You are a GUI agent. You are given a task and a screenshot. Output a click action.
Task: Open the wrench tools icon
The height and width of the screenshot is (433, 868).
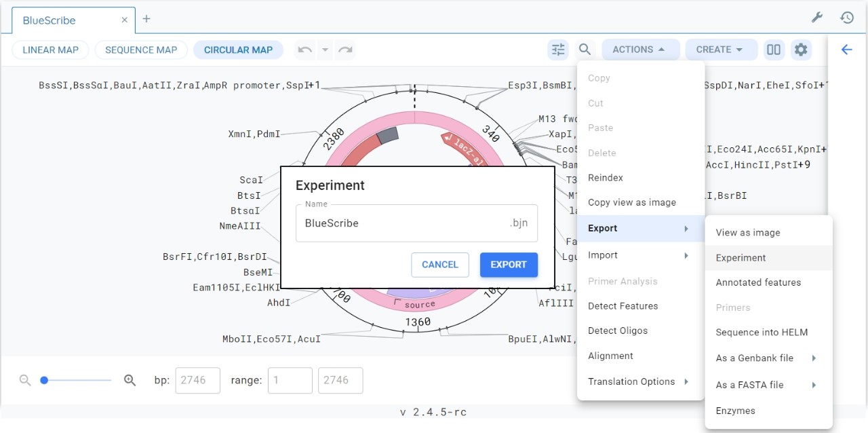tap(817, 18)
